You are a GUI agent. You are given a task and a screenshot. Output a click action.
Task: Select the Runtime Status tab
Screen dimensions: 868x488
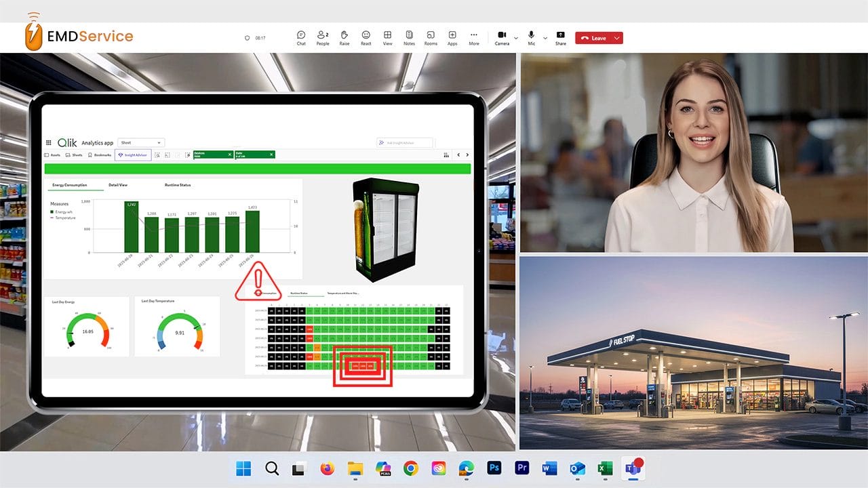click(178, 185)
